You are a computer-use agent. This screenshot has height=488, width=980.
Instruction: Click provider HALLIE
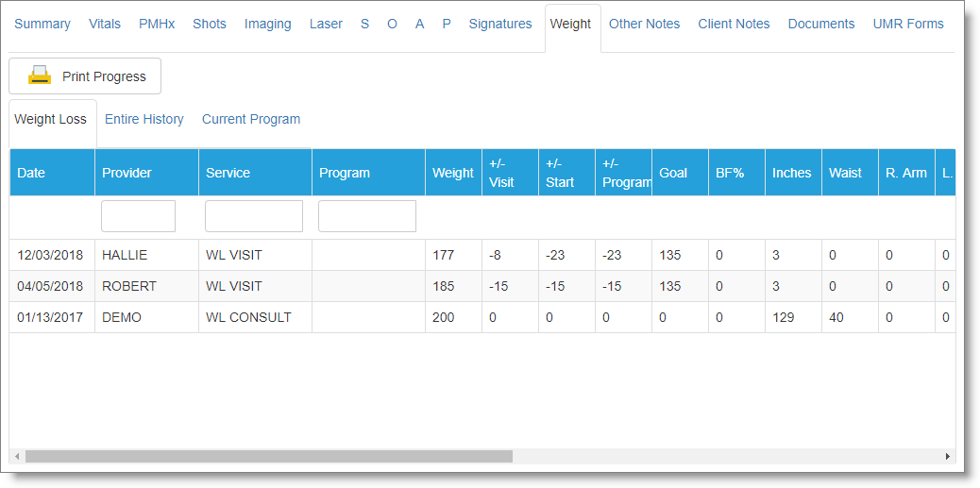(x=125, y=255)
